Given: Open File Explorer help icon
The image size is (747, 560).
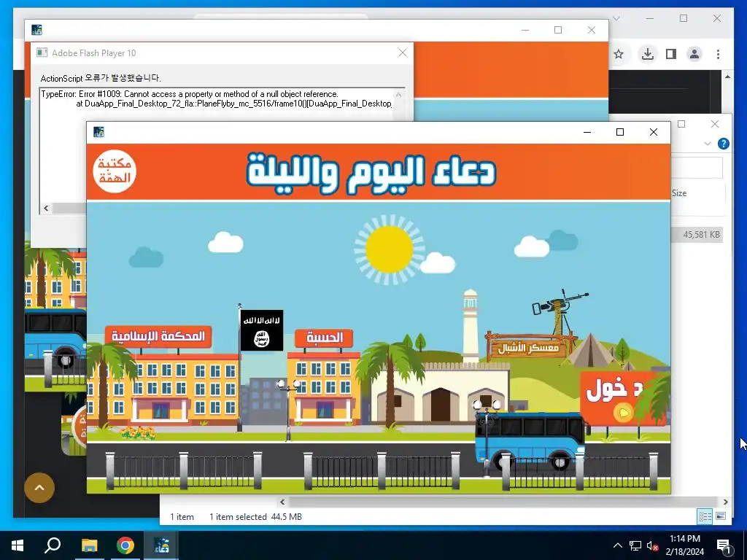Looking at the screenshot, I should pos(723,144).
